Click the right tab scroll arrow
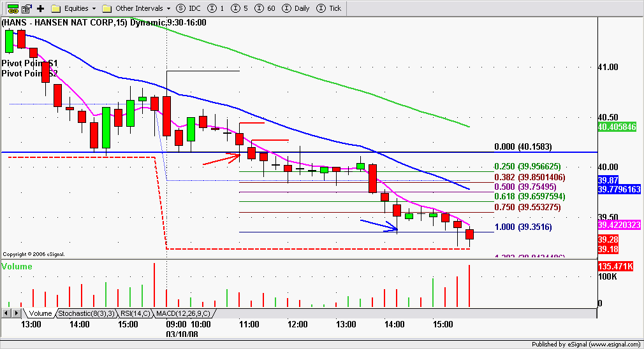This screenshot has height=349, width=644. tap(17, 313)
